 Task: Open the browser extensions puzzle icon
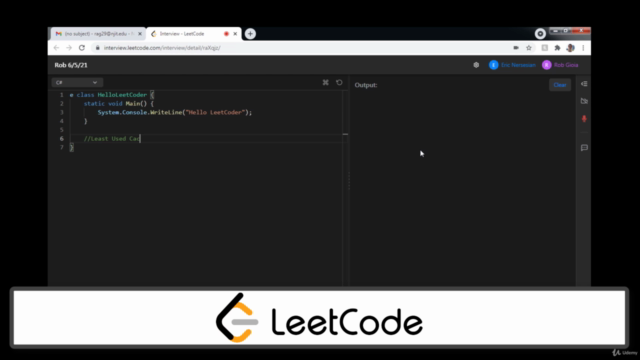pyautogui.click(x=557, y=48)
